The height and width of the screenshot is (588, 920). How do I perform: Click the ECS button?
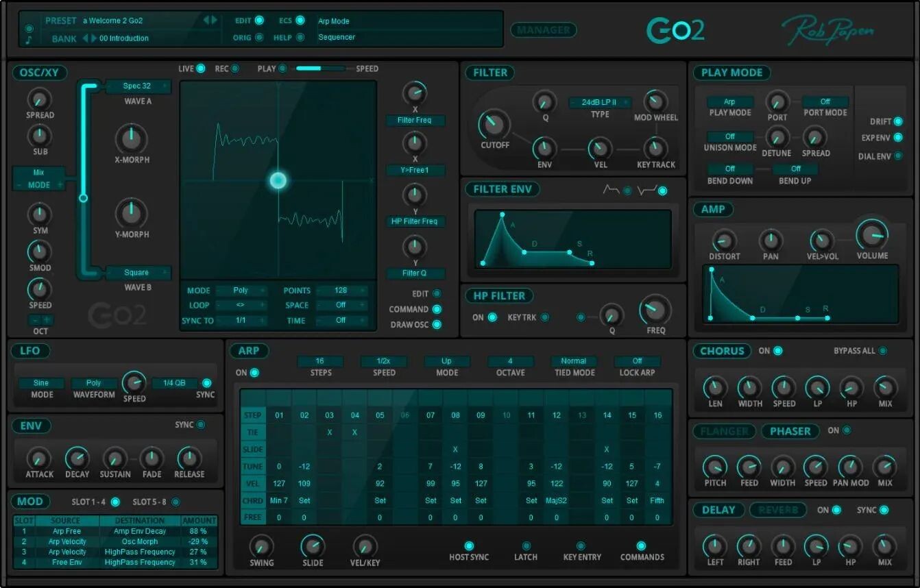[300, 21]
